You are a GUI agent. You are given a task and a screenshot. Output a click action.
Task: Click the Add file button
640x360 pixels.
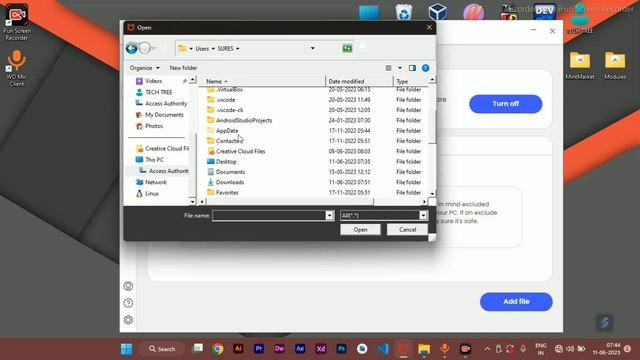[516, 302]
